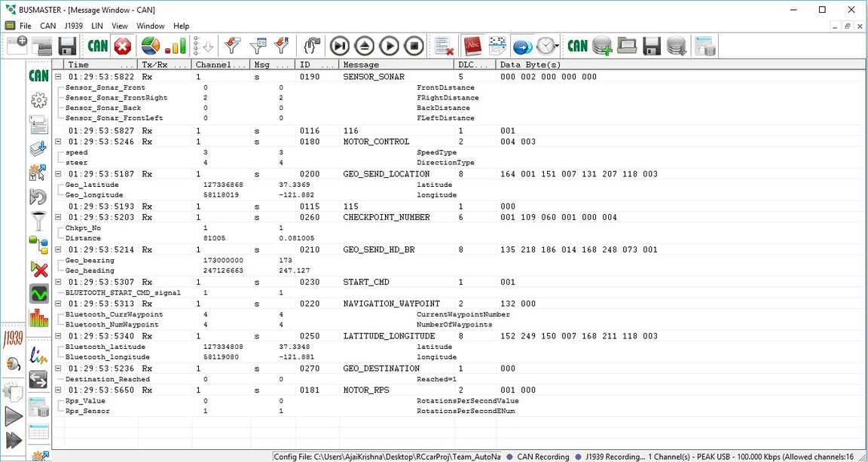Screen dimensions: 868x462
Task: Open the File menu
Action: (x=26, y=26)
